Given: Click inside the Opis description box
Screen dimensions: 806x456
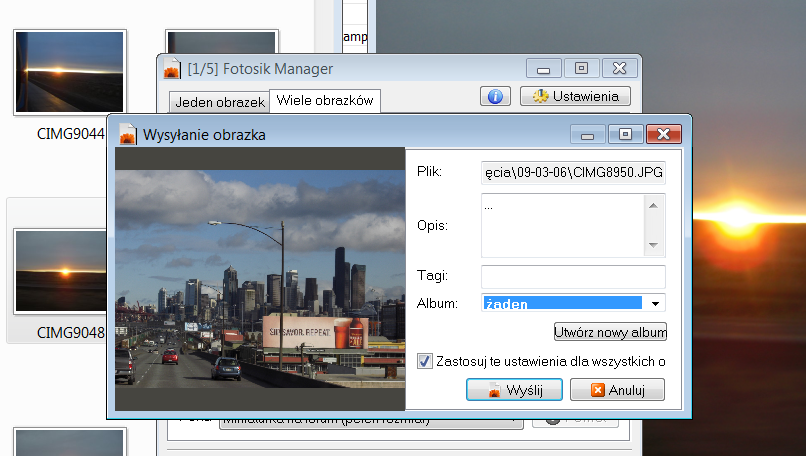Looking at the screenshot, I should (x=563, y=225).
